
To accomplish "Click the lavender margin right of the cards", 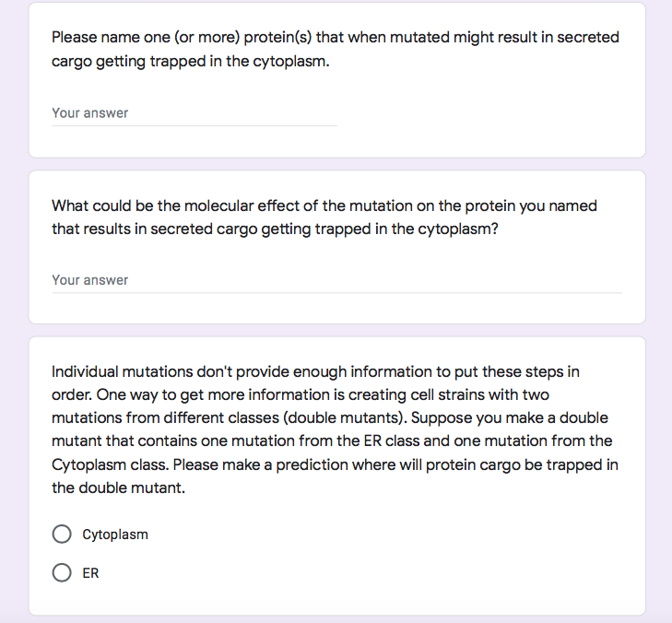I will coord(659,311).
